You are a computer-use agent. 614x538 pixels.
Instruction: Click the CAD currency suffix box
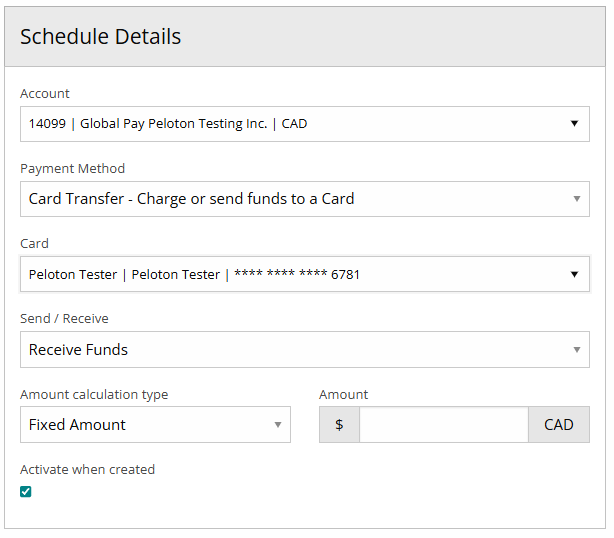click(x=558, y=425)
